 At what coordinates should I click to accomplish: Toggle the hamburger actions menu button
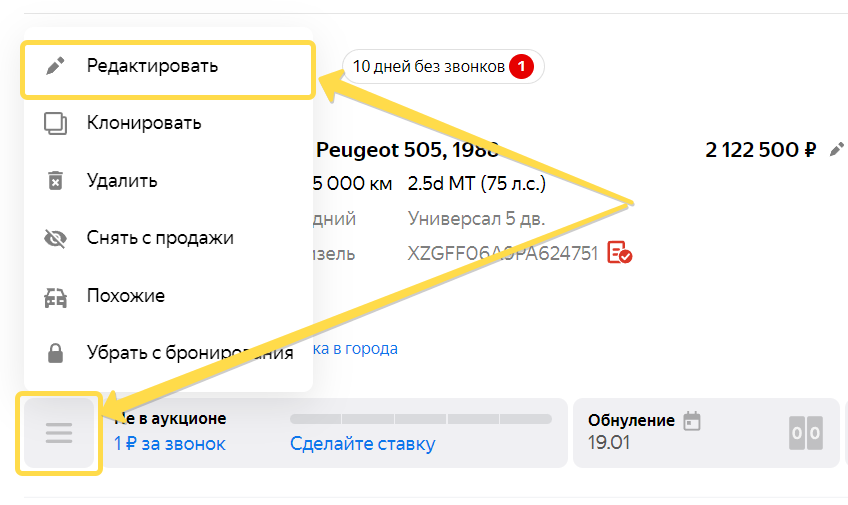(59, 433)
